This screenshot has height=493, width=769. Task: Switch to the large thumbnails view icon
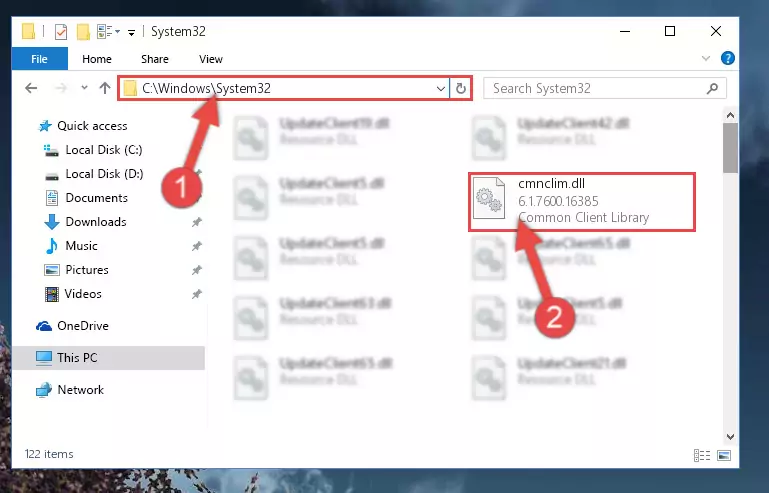[x=724, y=455]
